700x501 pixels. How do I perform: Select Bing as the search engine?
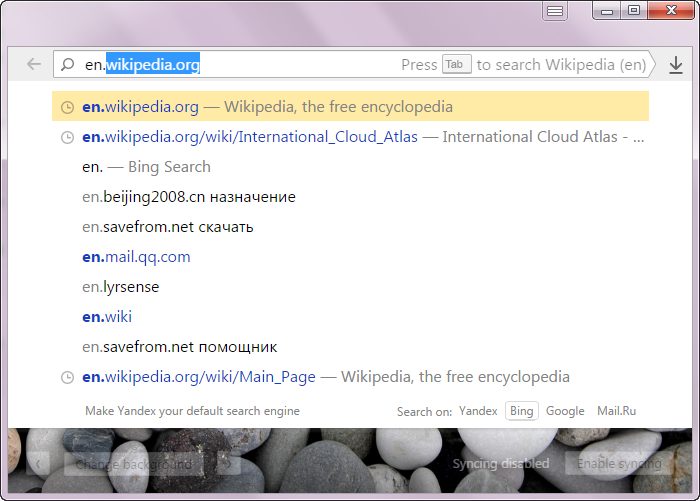pyautogui.click(x=521, y=411)
